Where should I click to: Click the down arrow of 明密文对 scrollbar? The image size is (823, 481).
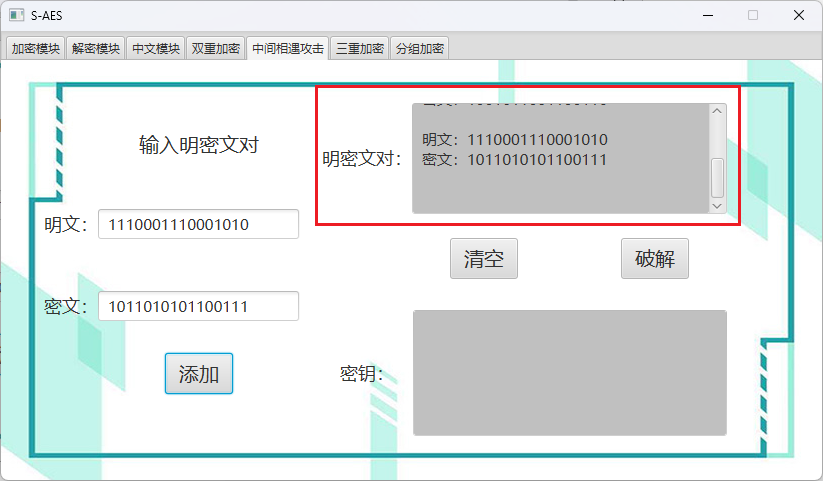[x=717, y=204]
